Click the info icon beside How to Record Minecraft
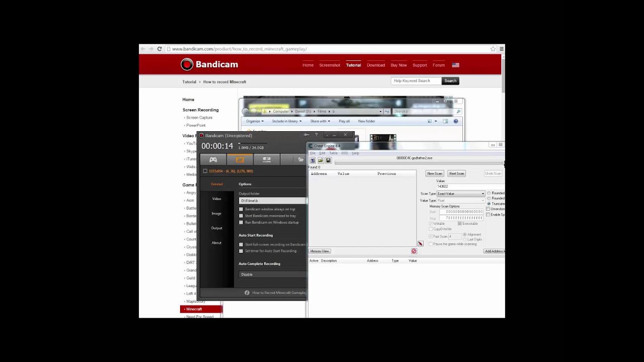Screen dimensions: 644x362 click(x=247, y=293)
